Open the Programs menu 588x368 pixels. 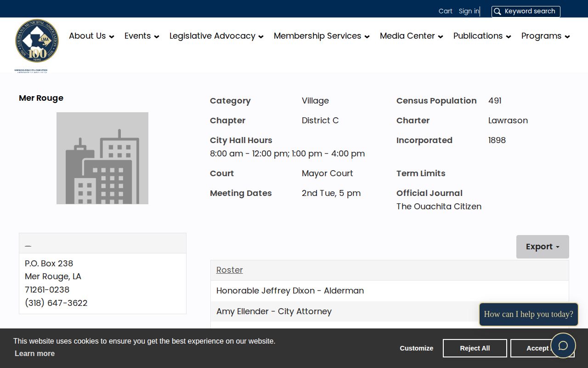coord(546,36)
